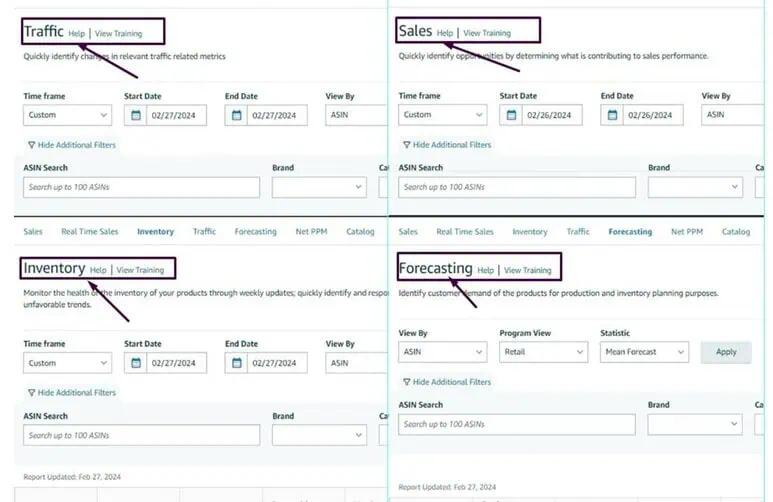Image resolution: width=773 pixels, height=502 pixels.
Task: Click View Training link next to Traffic
Action: (x=118, y=34)
